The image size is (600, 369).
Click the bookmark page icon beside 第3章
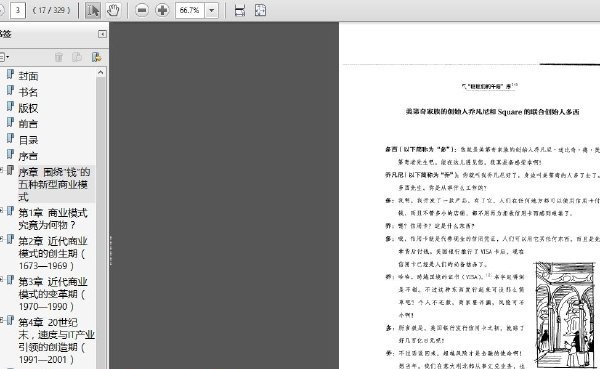(x=10, y=280)
